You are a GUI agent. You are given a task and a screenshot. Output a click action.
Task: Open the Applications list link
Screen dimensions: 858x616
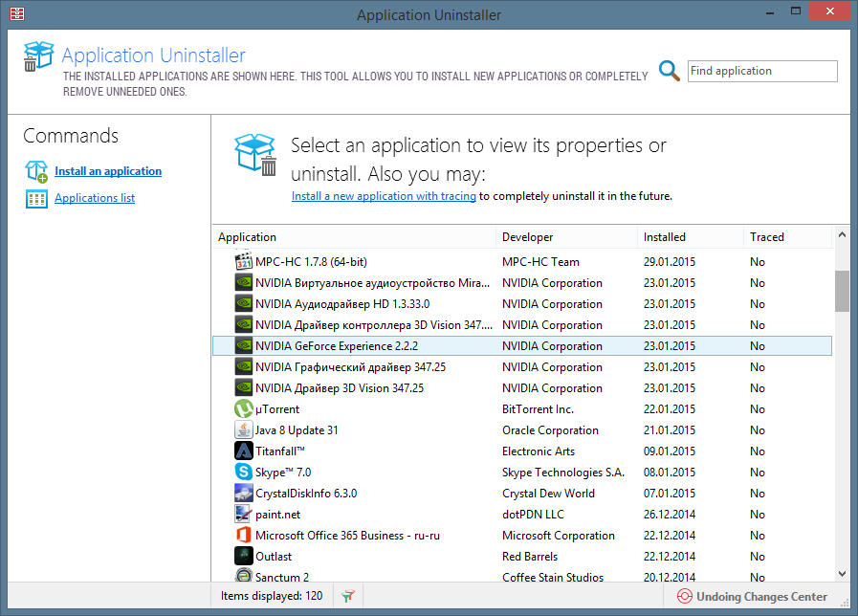(x=95, y=198)
